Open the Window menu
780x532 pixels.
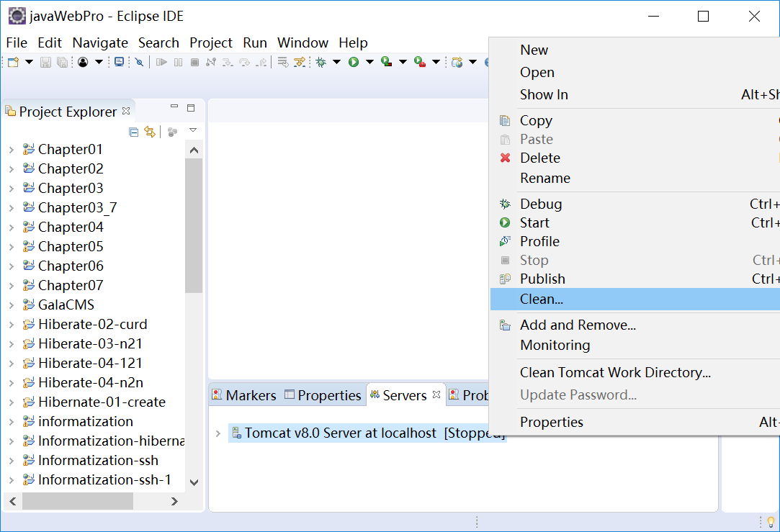pyautogui.click(x=302, y=42)
